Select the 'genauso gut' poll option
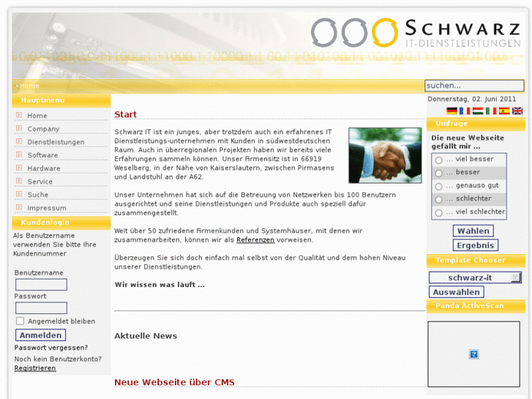 point(438,187)
